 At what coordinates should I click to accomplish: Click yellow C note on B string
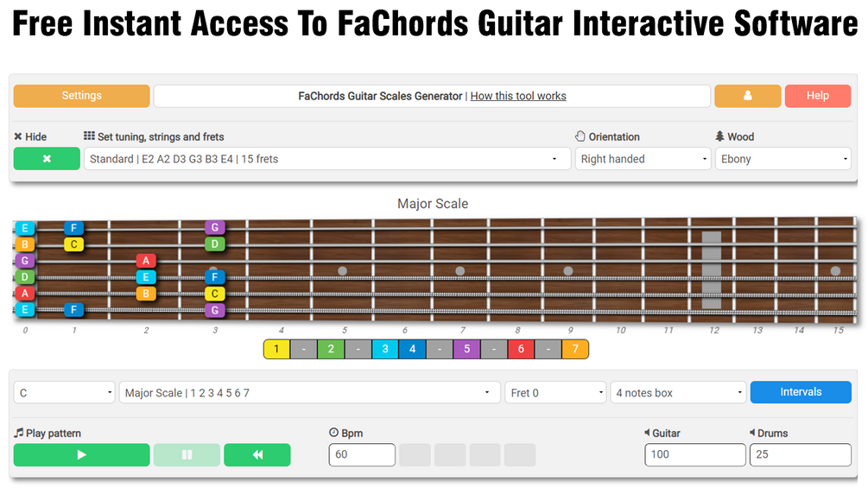coord(73,244)
